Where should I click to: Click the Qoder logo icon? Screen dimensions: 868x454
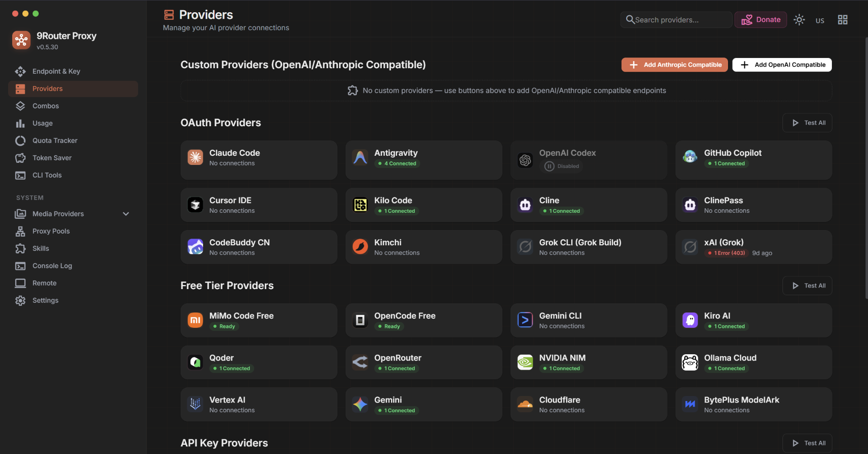(x=195, y=362)
